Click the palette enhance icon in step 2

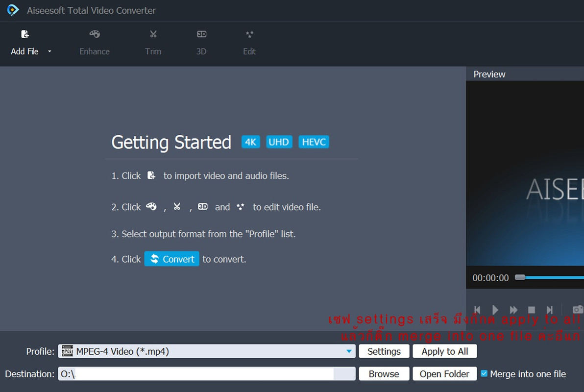tap(151, 206)
